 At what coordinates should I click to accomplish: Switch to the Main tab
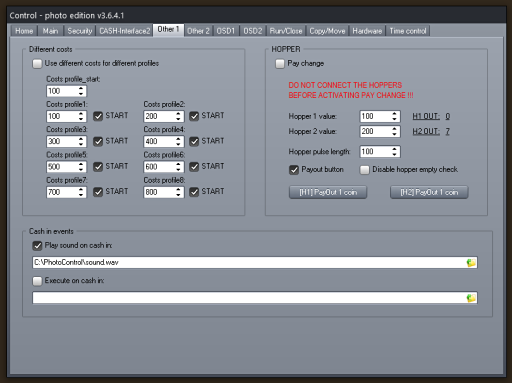coord(50,31)
